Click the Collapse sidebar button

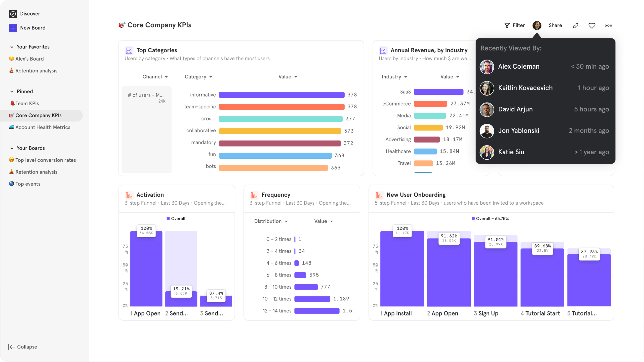point(23,347)
